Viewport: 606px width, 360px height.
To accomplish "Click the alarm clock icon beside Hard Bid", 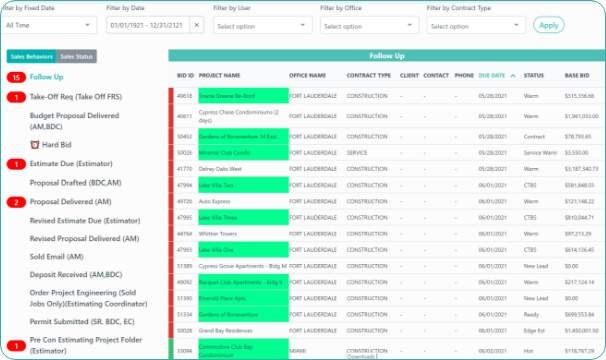I will click(35, 145).
